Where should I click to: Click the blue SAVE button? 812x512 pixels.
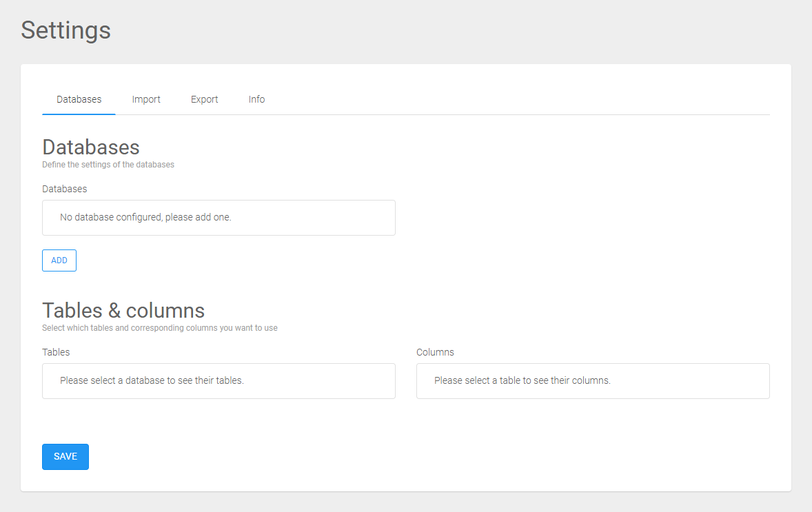(x=65, y=457)
